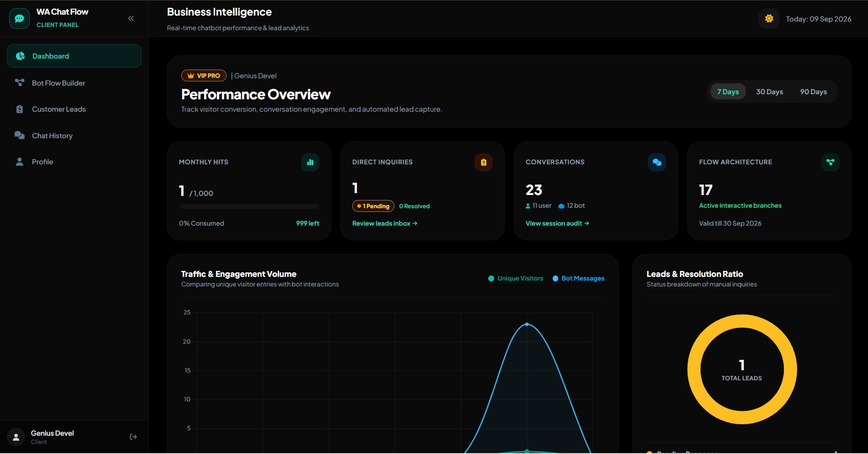This screenshot has height=454, width=868.
Task: Click Flow Architecture branch icon
Action: point(830,162)
